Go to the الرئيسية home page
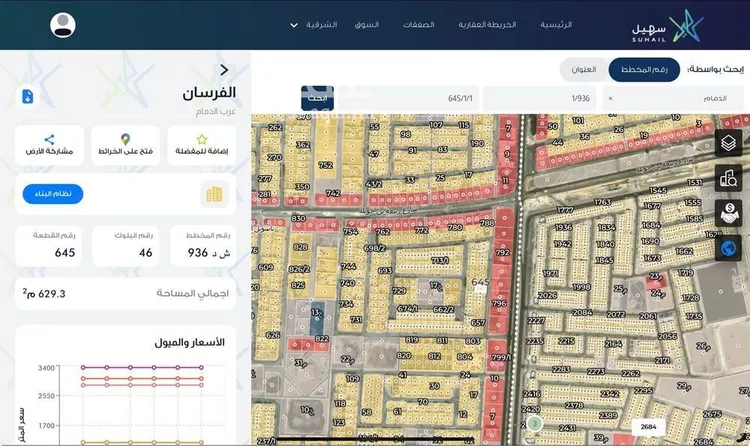Viewport: 750px width, 446px height. point(556,24)
